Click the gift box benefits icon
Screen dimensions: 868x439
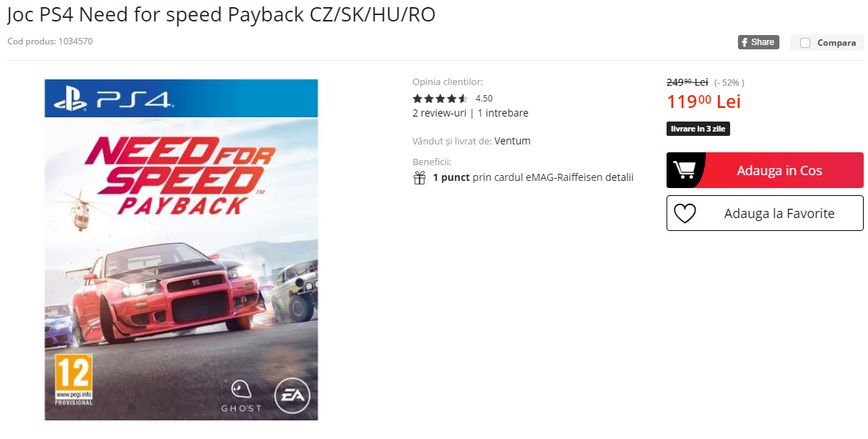[x=419, y=177]
